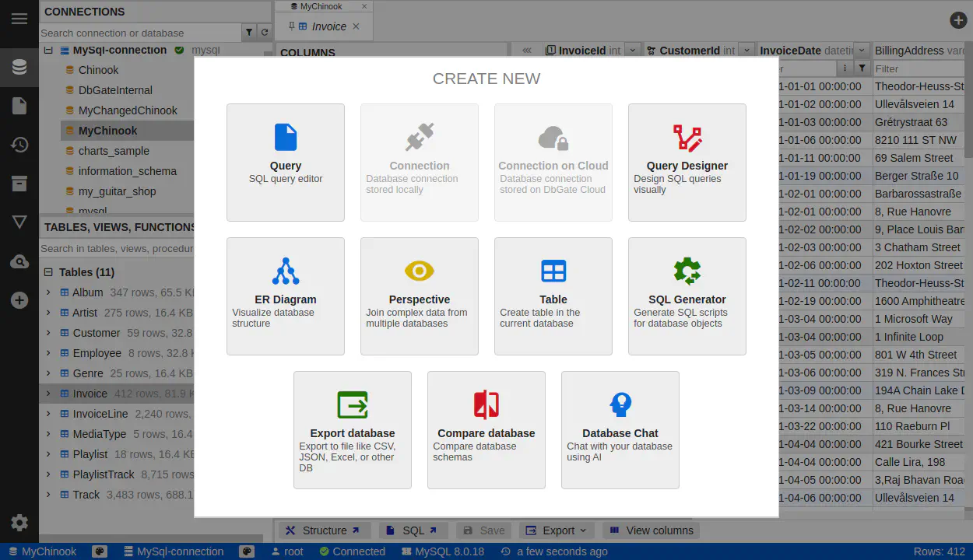
Task: Select the my_guitar_shop database
Action: [117, 191]
